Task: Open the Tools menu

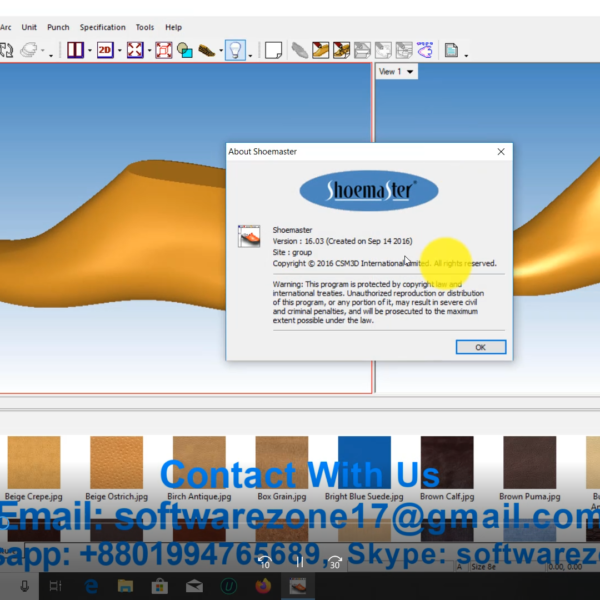Action: click(x=145, y=27)
